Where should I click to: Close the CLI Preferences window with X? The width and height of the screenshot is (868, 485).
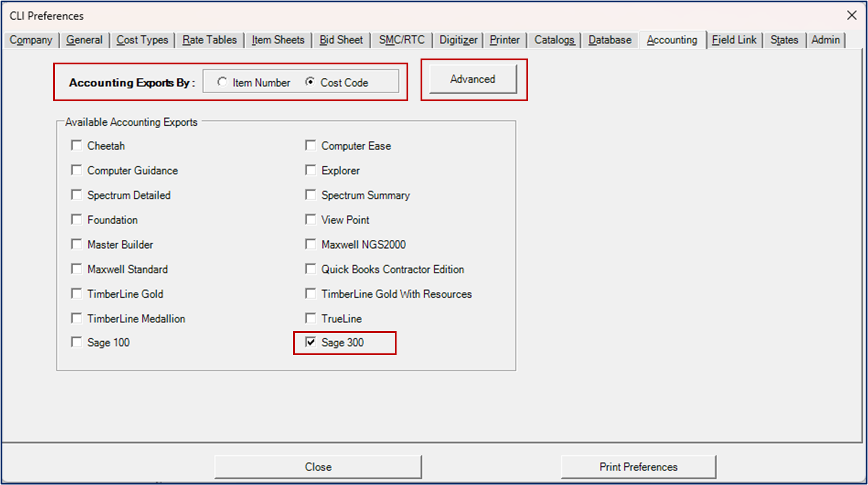coord(852,15)
